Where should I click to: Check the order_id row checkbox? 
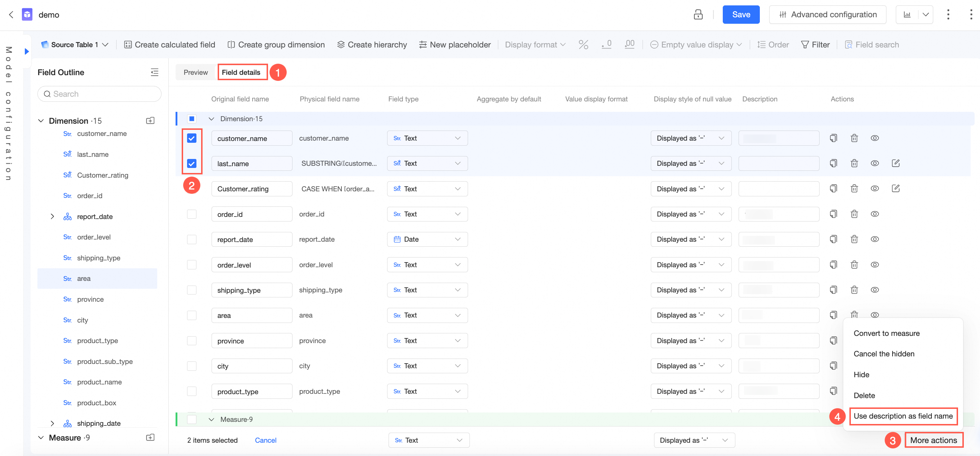click(192, 214)
